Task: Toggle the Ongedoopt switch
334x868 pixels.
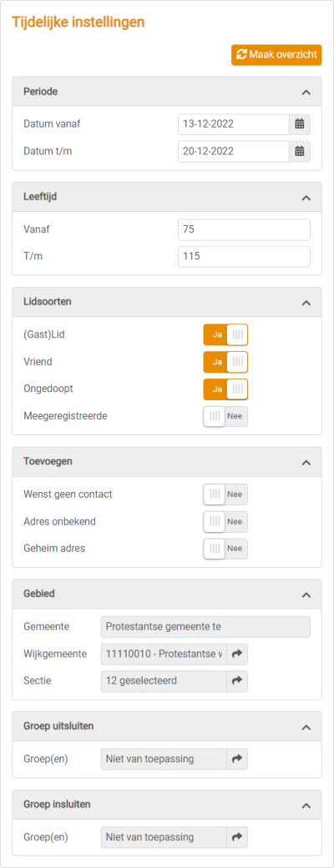Action: [x=225, y=389]
